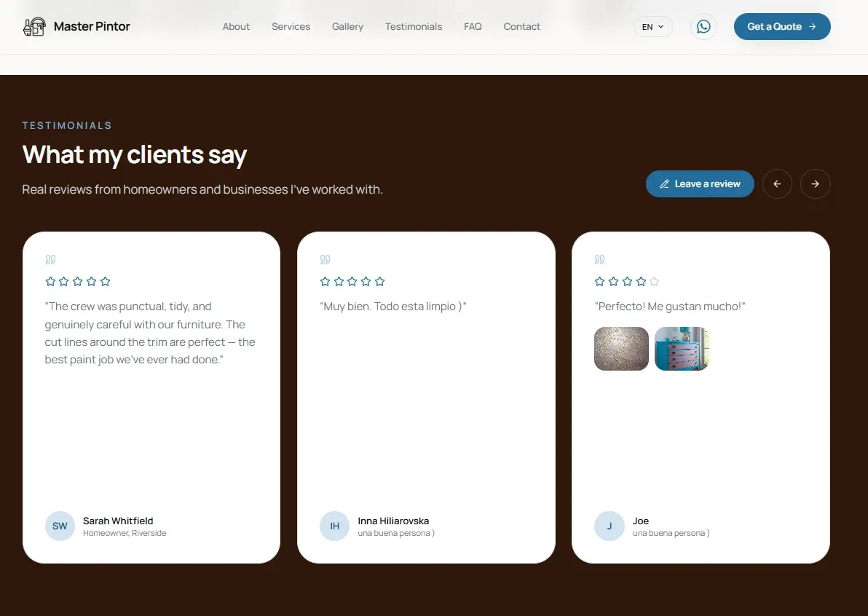This screenshot has height=616, width=868.
Task: Click the 'What my clients say' heading
Action: (135, 154)
